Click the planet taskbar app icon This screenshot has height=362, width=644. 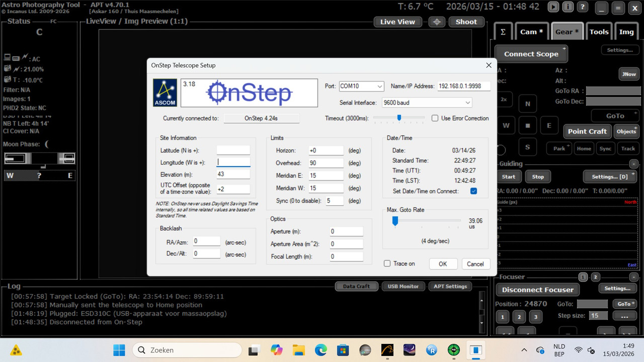point(365,350)
